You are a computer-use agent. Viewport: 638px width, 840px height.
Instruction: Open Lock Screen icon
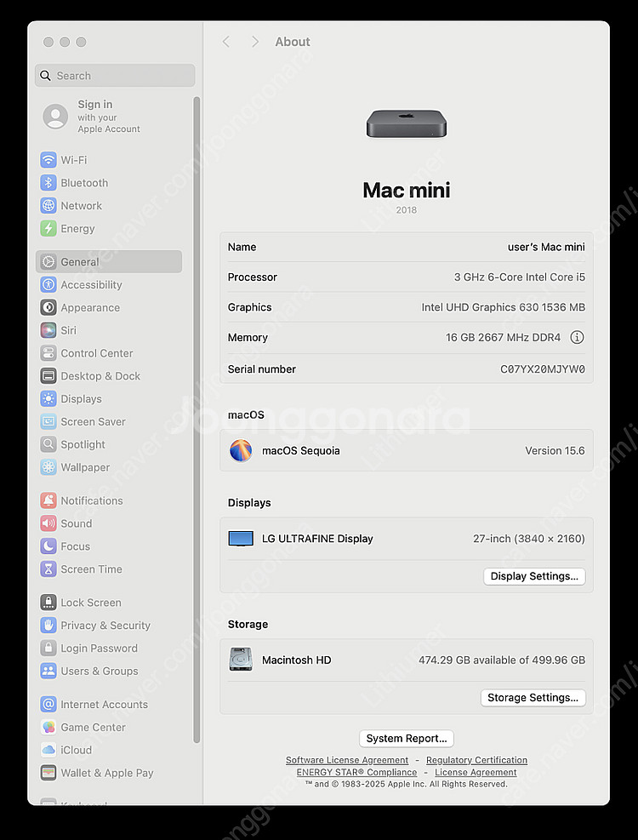click(x=48, y=603)
